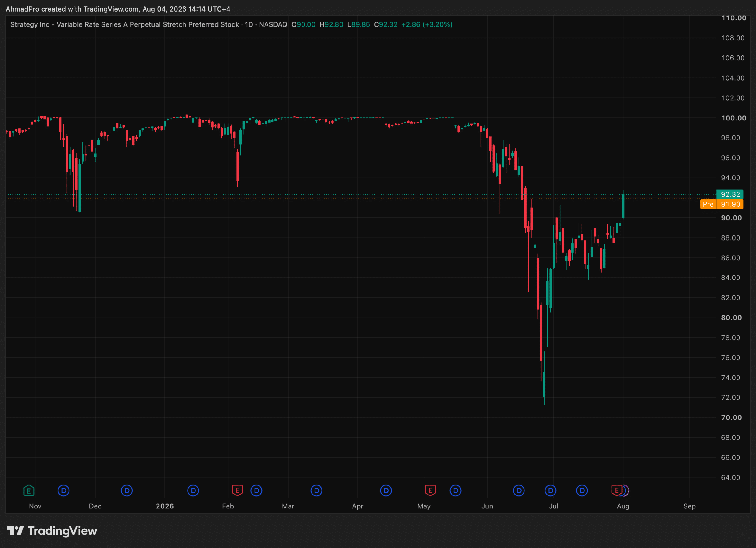
Task: Select the dividend D marker just after May
Action: point(455,490)
